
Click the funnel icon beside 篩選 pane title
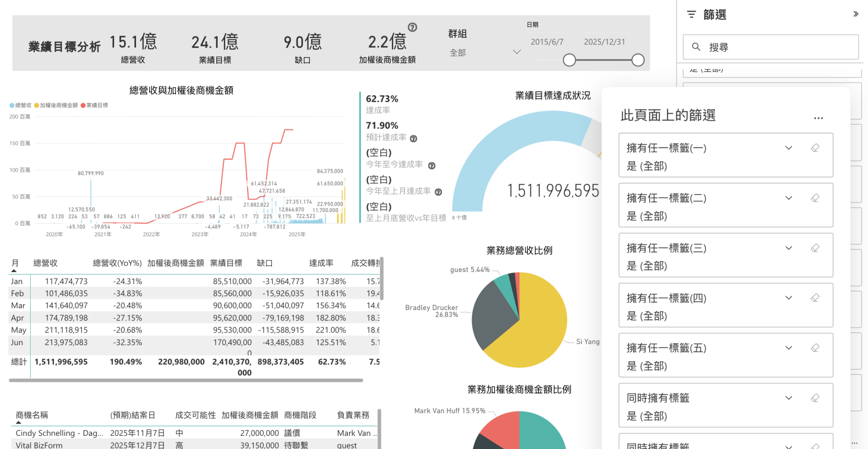pyautogui.click(x=691, y=14)
